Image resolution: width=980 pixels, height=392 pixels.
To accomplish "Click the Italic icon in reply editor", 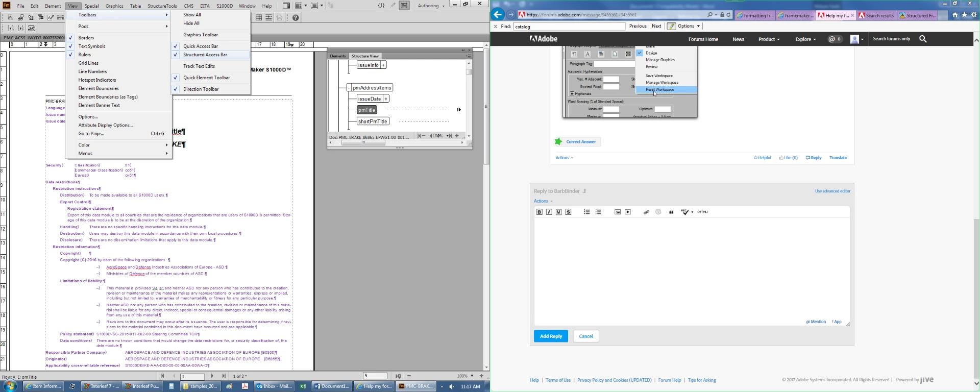I will pos(549,212).
